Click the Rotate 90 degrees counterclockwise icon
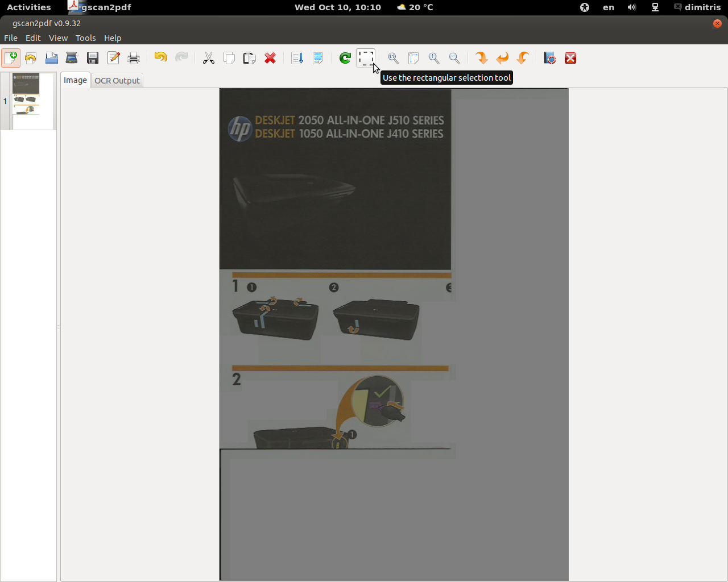728x582 pixels. pyautogui.click(x=523, y=58)
